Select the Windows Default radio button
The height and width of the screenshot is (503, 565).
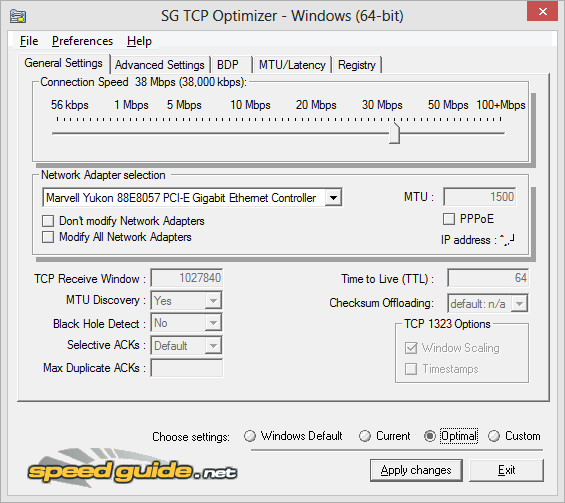pyautogui.click(x=250, y=436)
